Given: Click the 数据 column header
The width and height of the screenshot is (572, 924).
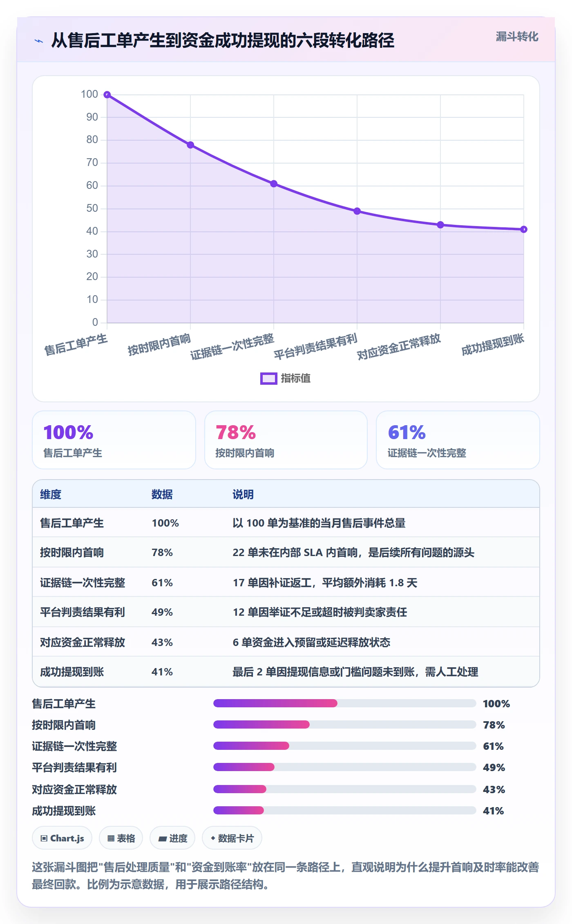Looking at the screenshot, I should click(x=162, y=494).
